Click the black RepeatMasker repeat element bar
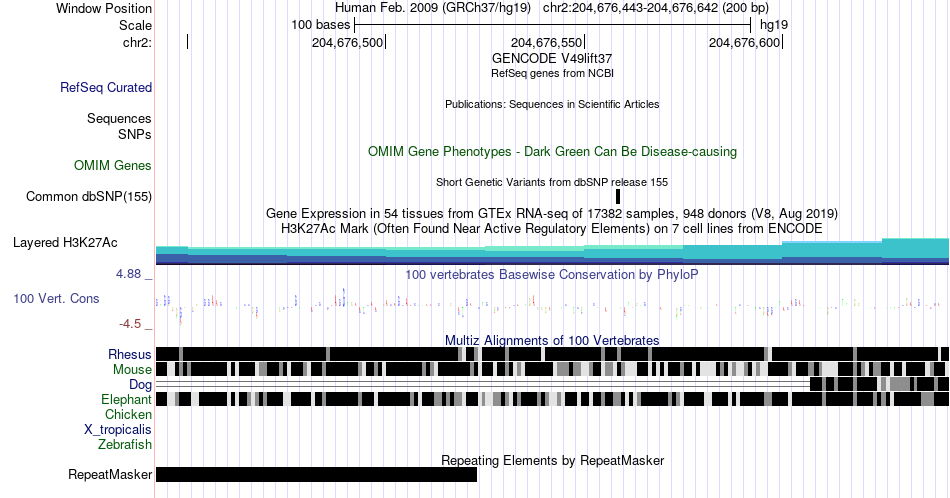 tap(316, 474)
